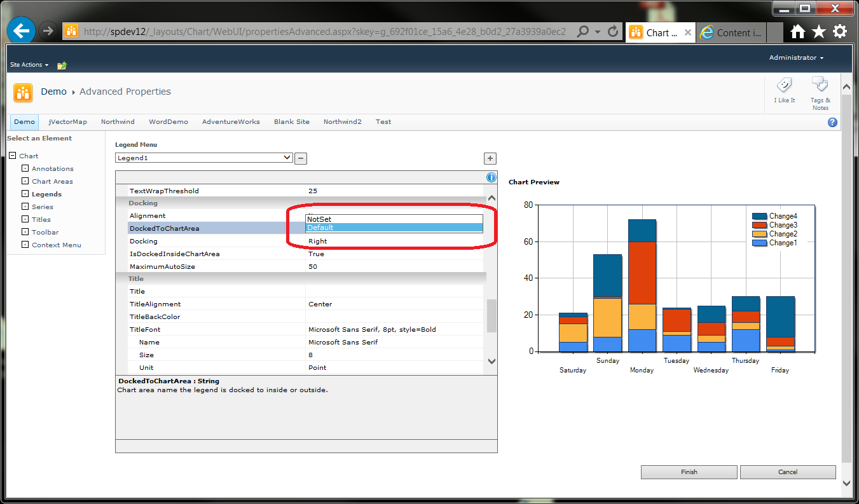Viewport: 859px width, 504px height.
Task: Go forward with the browser forward arrow
Action: click(48, 31)
